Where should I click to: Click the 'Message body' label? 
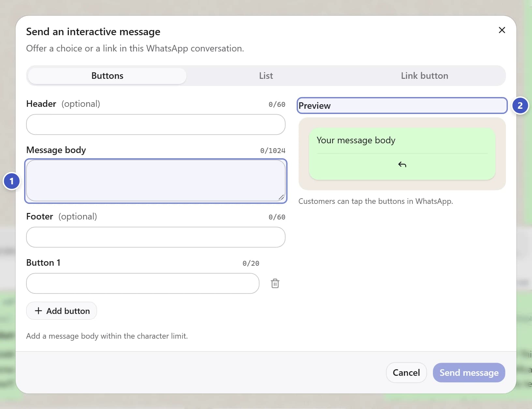coord(56,150)
